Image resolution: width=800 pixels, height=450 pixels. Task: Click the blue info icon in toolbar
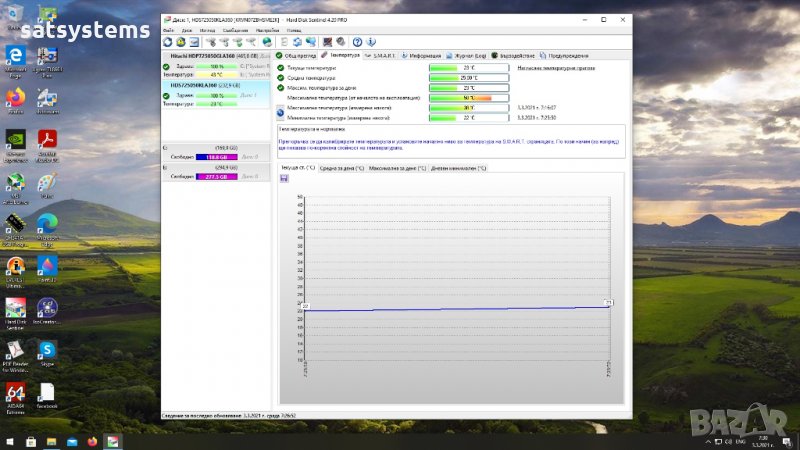(x=371, y=42)
